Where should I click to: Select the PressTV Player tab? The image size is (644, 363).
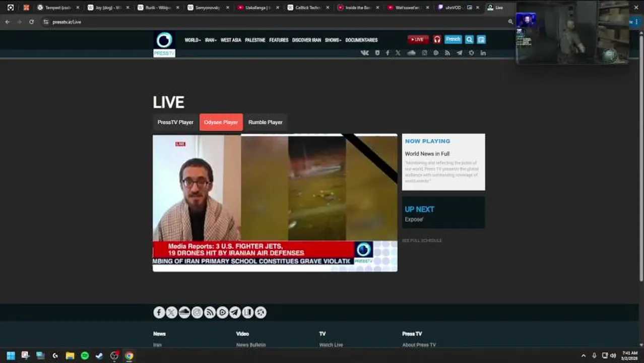(175, 122)
